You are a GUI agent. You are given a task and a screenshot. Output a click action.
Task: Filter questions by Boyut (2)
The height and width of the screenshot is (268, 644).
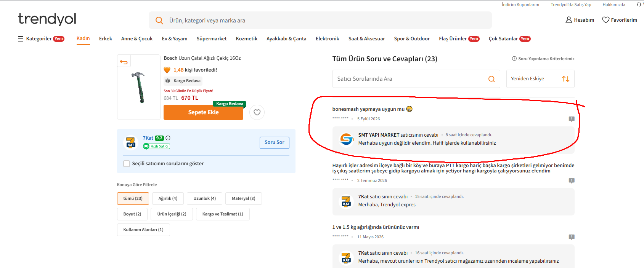pos(132,214)
